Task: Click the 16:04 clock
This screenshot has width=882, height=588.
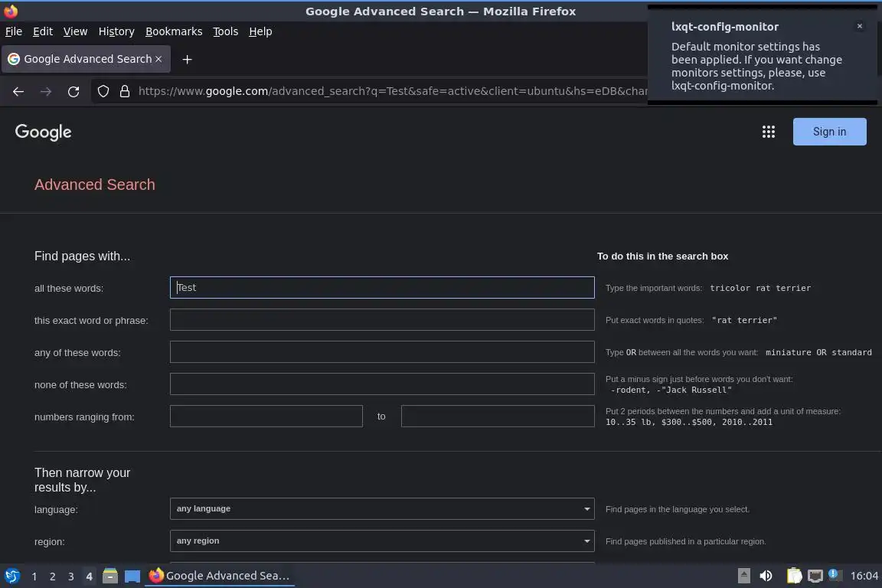Action: pos(864,576)
